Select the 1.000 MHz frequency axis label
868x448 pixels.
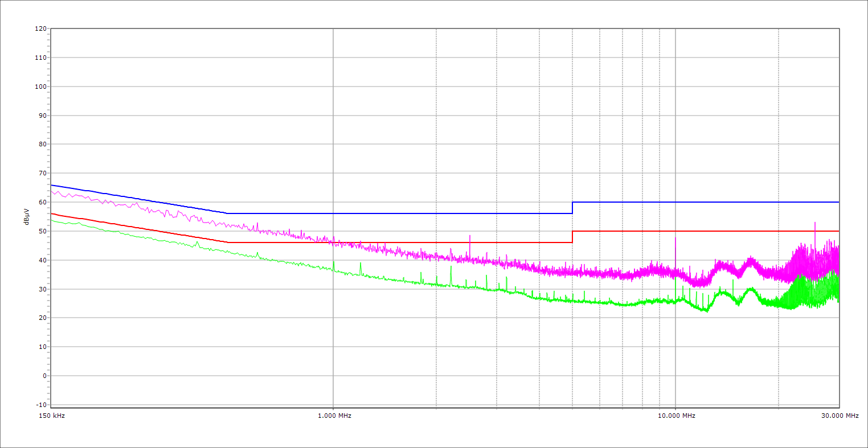(334, 416)
